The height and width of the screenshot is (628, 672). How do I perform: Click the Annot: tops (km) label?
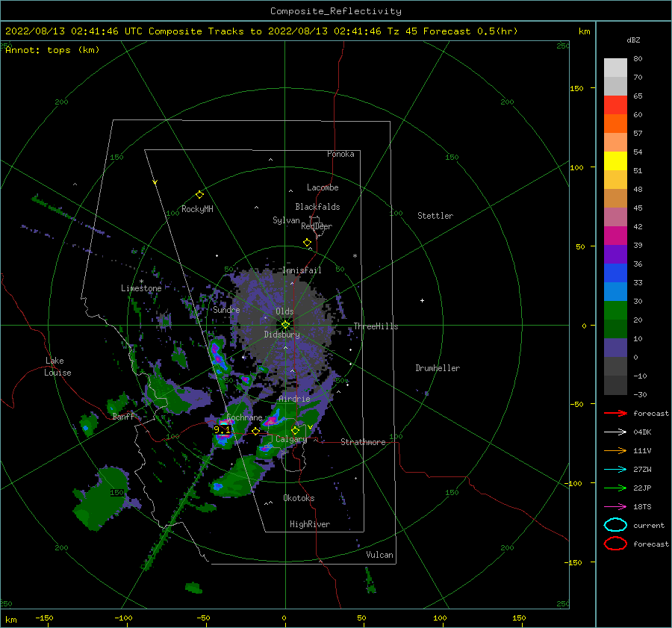52,50
